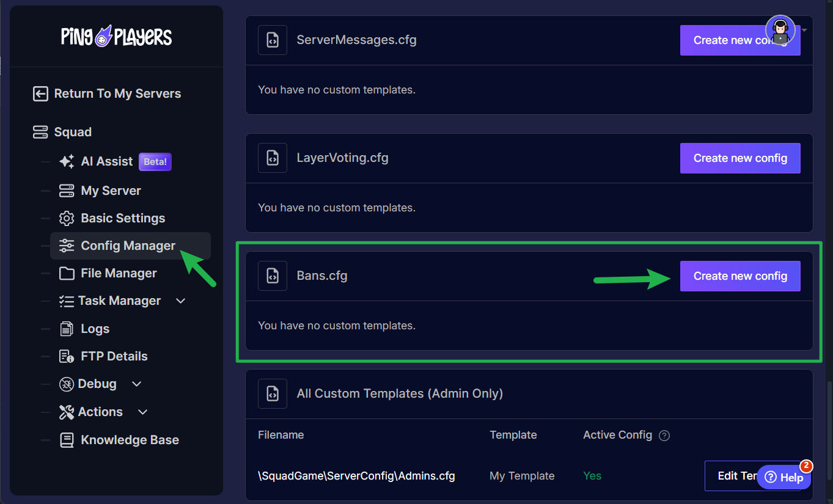Click the My Server icon
The width and height of the screenshot is (833, 504).
67,191
